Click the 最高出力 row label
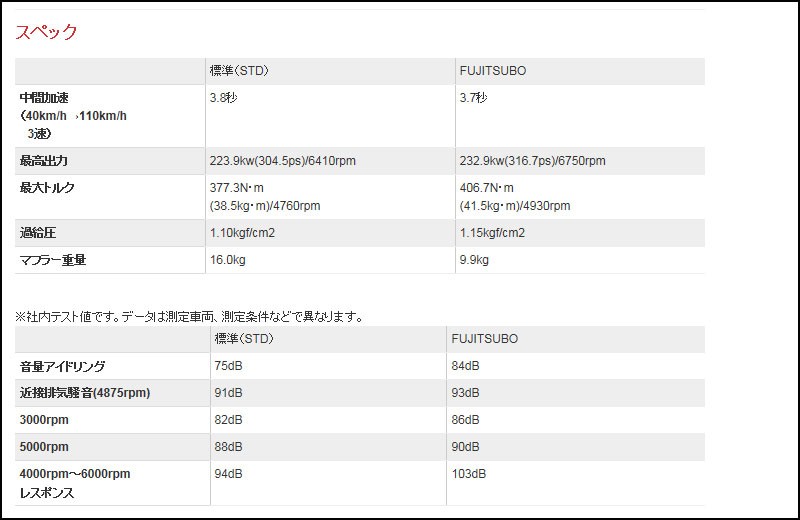800x520 pixels. coord(44,161)
